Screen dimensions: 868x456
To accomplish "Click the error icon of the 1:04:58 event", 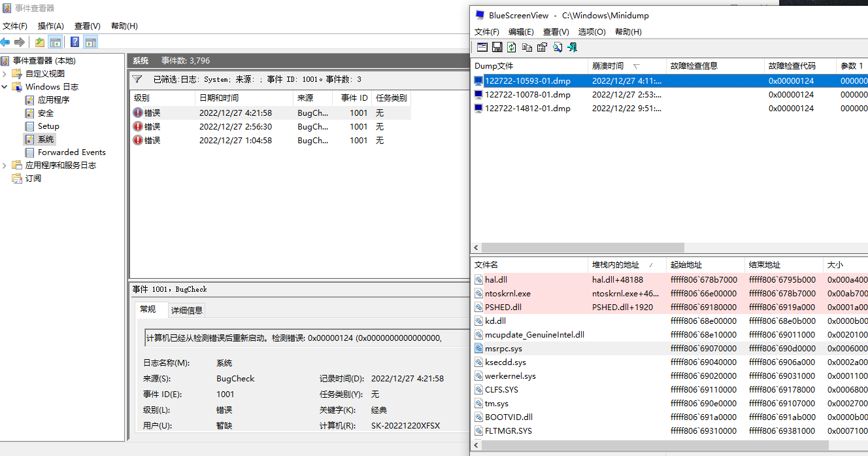I will (138, 140).
